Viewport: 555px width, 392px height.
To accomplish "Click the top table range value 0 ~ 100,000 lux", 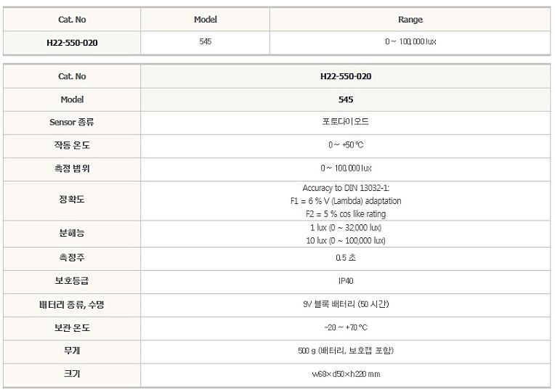I will tap(410, 41).
